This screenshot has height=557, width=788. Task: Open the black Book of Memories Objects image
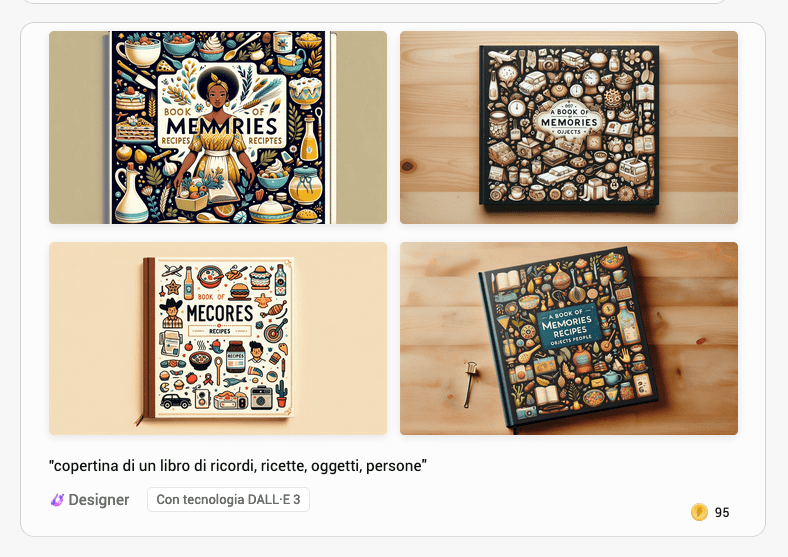(569, 128)
